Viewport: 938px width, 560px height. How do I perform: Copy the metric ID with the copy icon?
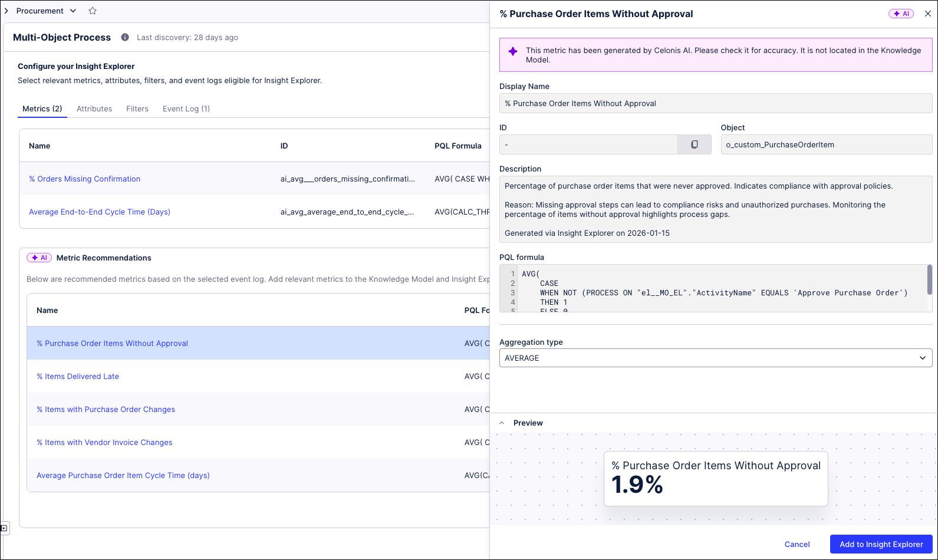click(694, 144)
